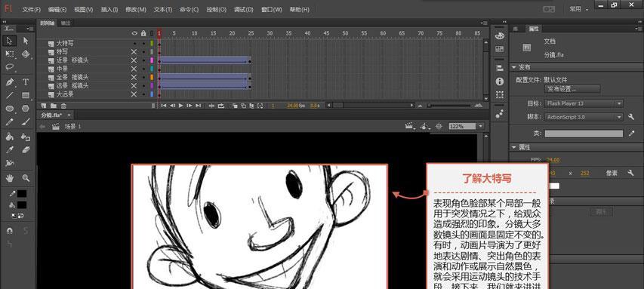Click the New Folder icon below layers
Image resolution: width=644 pixels, height=289 pixels.
54,106
